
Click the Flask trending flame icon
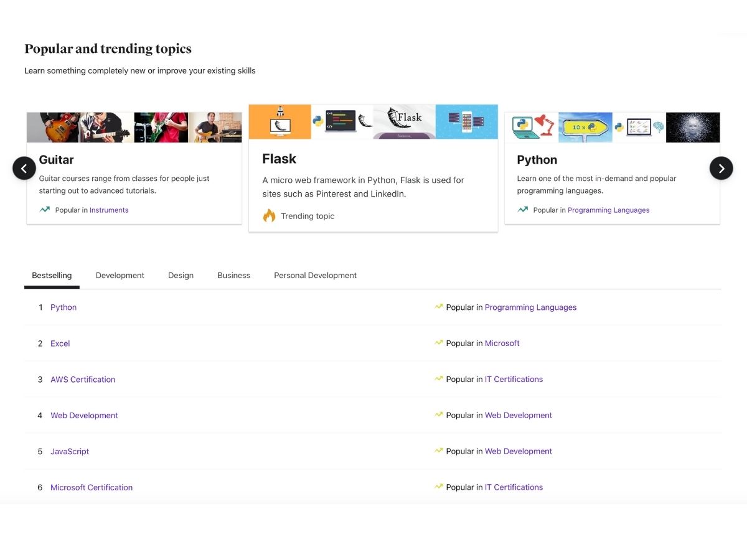pos(269,216)
